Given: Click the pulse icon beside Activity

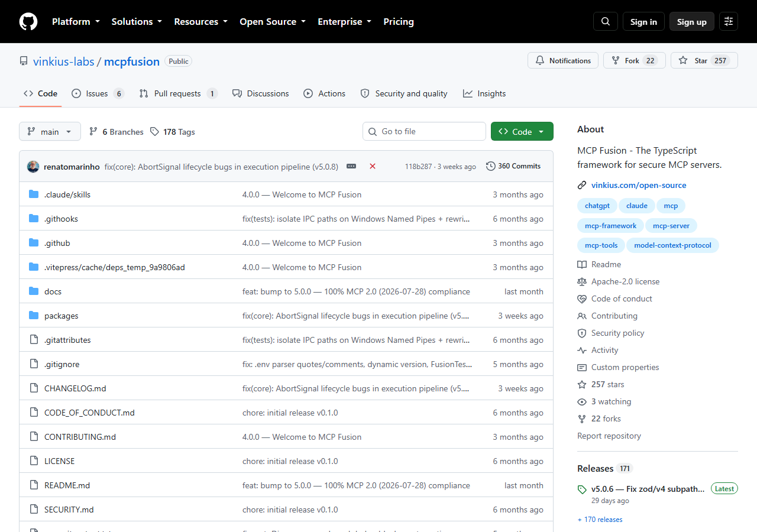Looking at the screenshot, I should pos(582,350).
